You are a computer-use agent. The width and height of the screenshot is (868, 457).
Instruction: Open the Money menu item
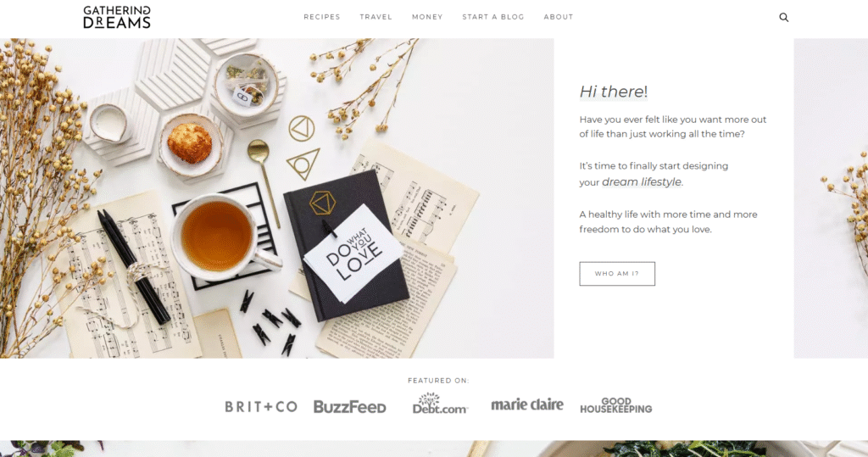coord(427,17)
